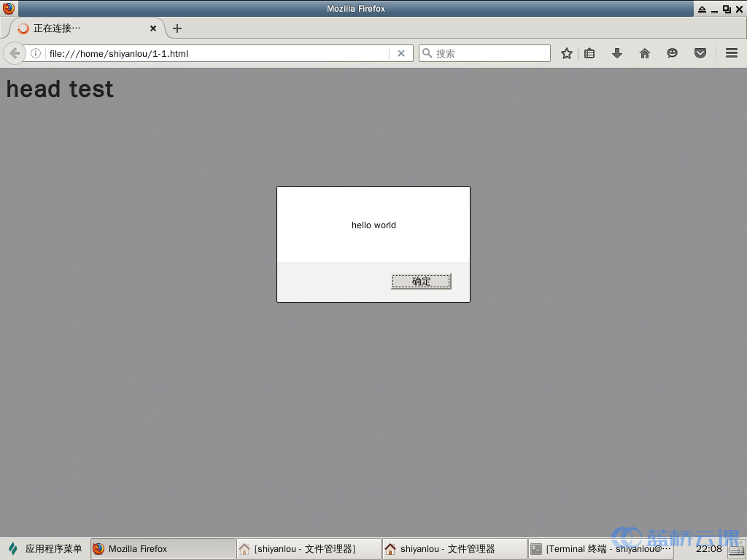Viewport: 747px width, 560px height.
Task: Click the head test heading text
Action: point(60,89)
